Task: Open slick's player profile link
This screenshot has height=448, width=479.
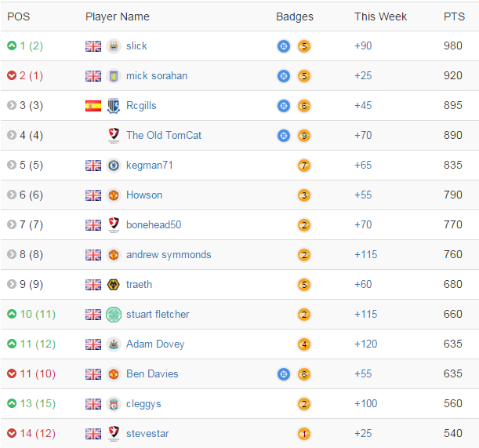Action: pos(136,46)
